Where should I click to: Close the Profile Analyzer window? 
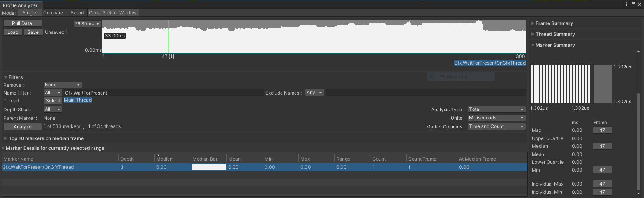click(x=639, y=4)
